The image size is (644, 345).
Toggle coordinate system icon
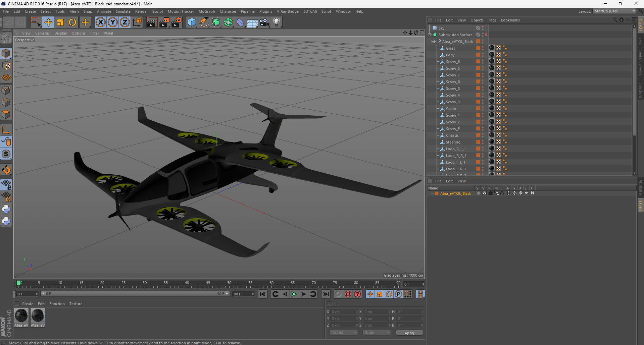137,22
